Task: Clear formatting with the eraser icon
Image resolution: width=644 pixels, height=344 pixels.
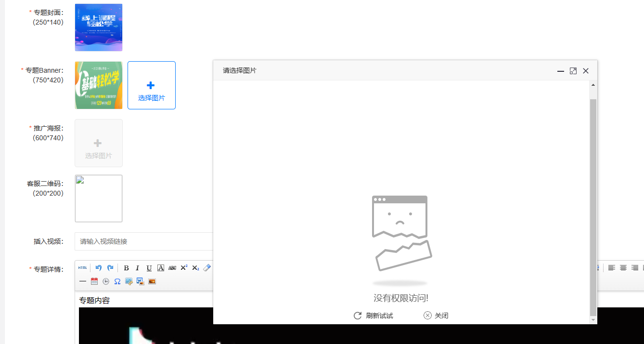Action: tap(207, 268)
